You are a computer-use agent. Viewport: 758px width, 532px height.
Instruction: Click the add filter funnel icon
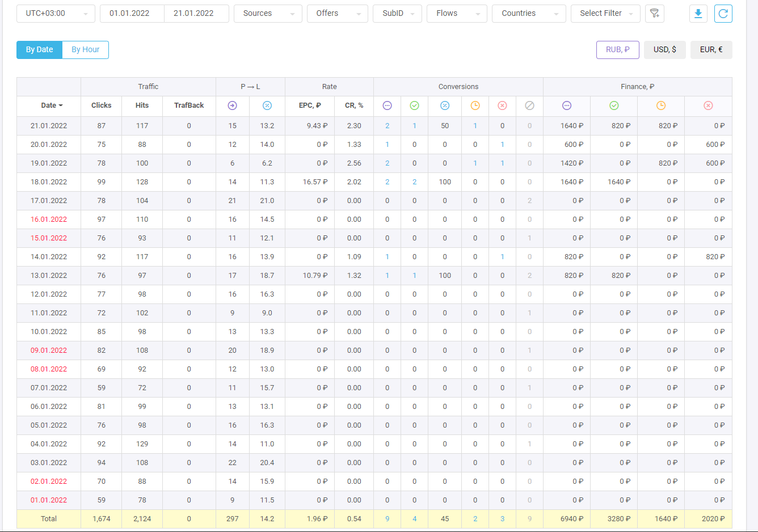tap(655, 14)
